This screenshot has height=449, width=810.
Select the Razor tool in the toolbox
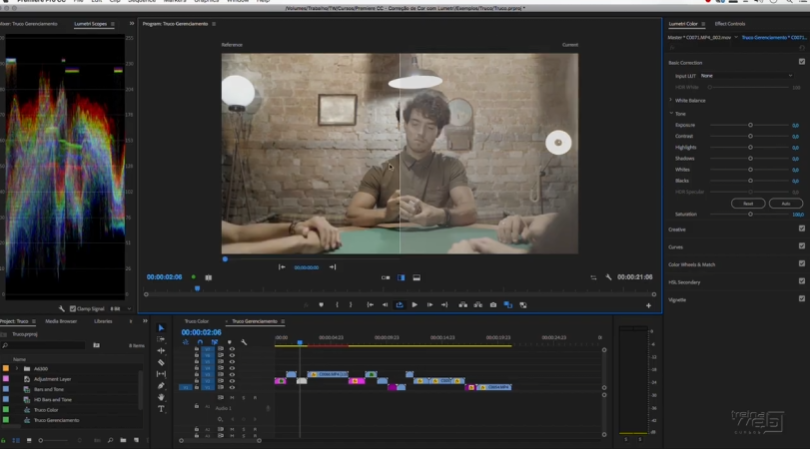[161, 362]
